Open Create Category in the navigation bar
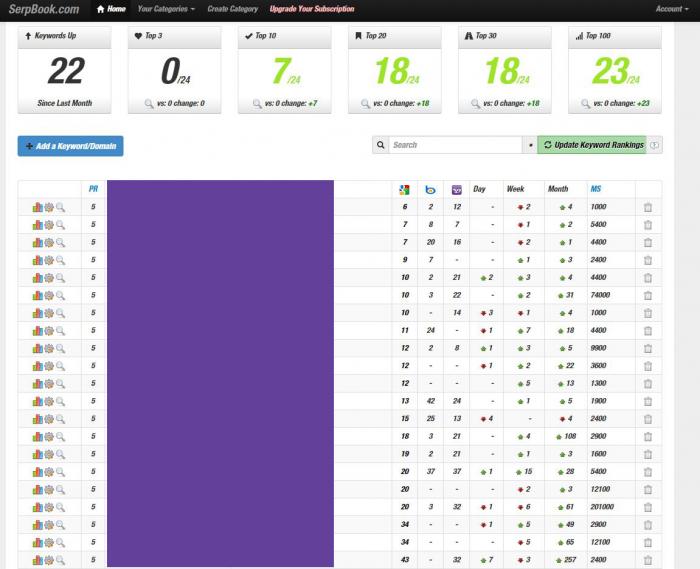700x569 pixels. coord(233,9)
